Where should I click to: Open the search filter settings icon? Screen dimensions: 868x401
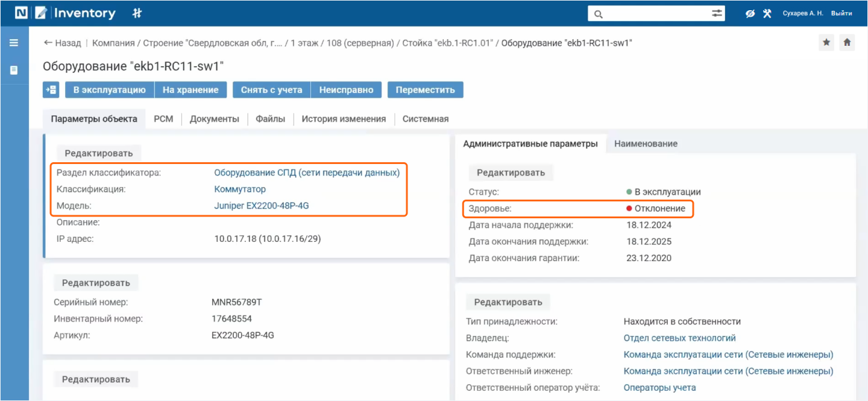coord(717,13)
